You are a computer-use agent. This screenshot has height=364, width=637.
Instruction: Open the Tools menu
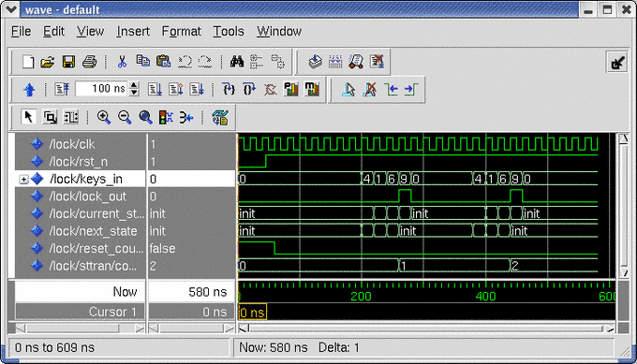[229, 31]
